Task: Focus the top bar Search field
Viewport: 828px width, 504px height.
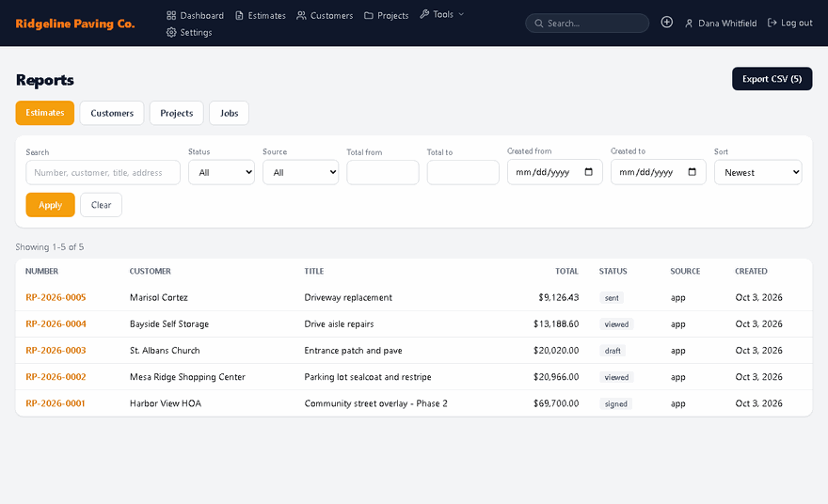Action: tap(587, 24)
